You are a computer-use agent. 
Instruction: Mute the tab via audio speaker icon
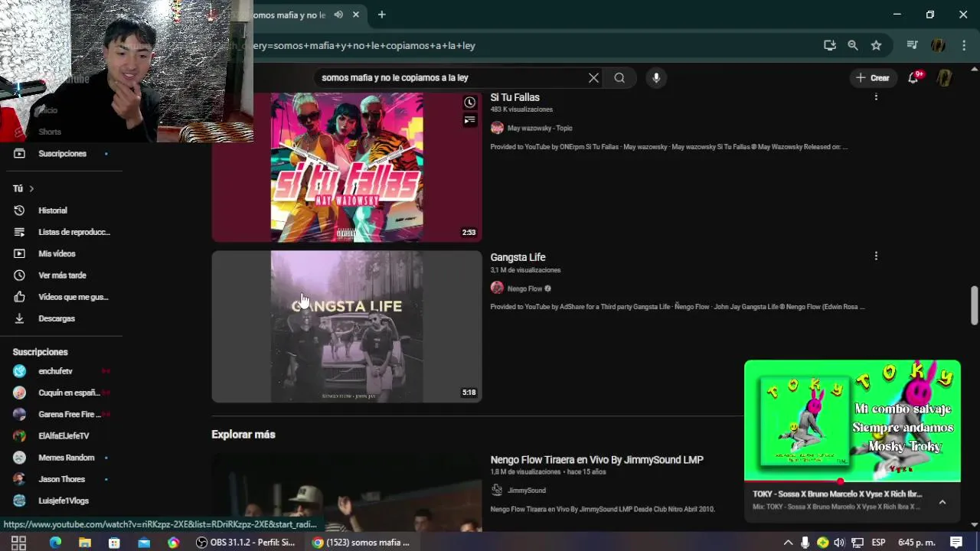pos(338,15)
